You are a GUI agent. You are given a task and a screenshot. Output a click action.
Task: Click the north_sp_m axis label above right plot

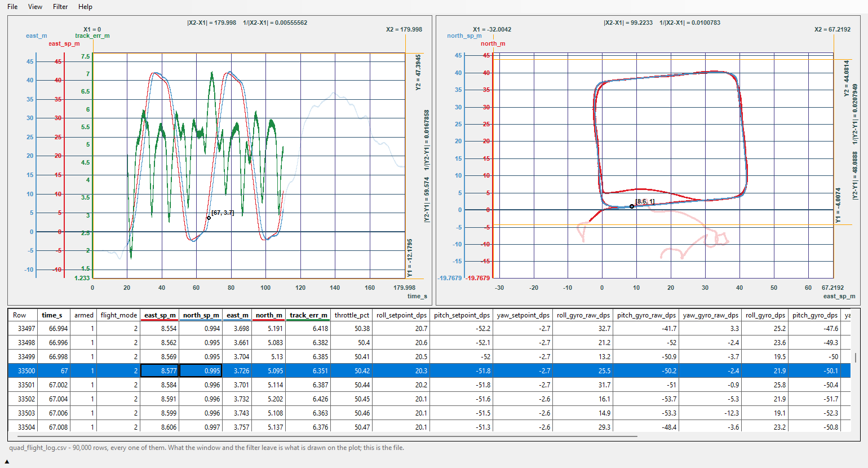click(464, 36)
